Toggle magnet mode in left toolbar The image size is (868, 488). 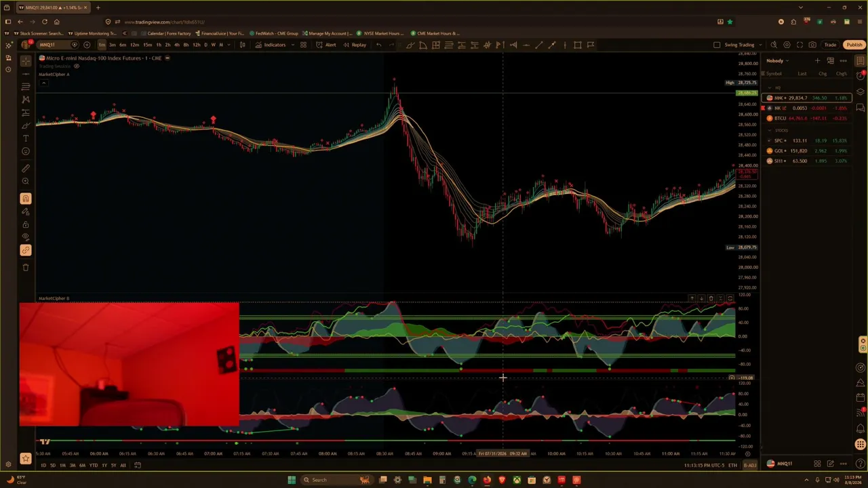point(26,199)
